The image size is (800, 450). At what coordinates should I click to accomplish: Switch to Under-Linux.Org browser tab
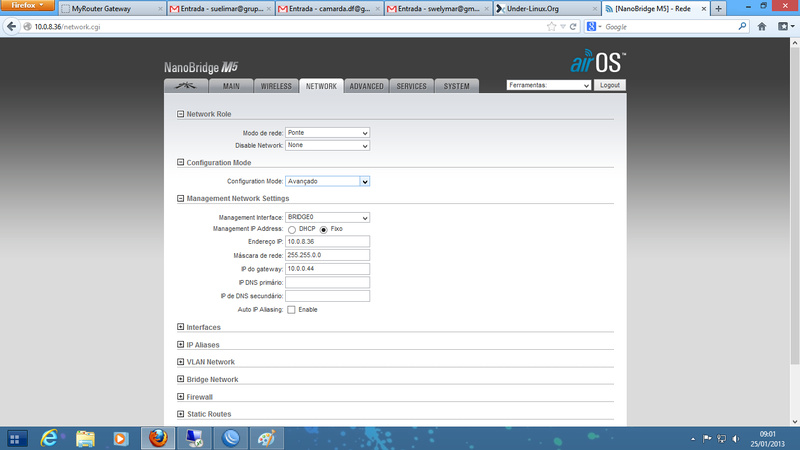point(547,9)
